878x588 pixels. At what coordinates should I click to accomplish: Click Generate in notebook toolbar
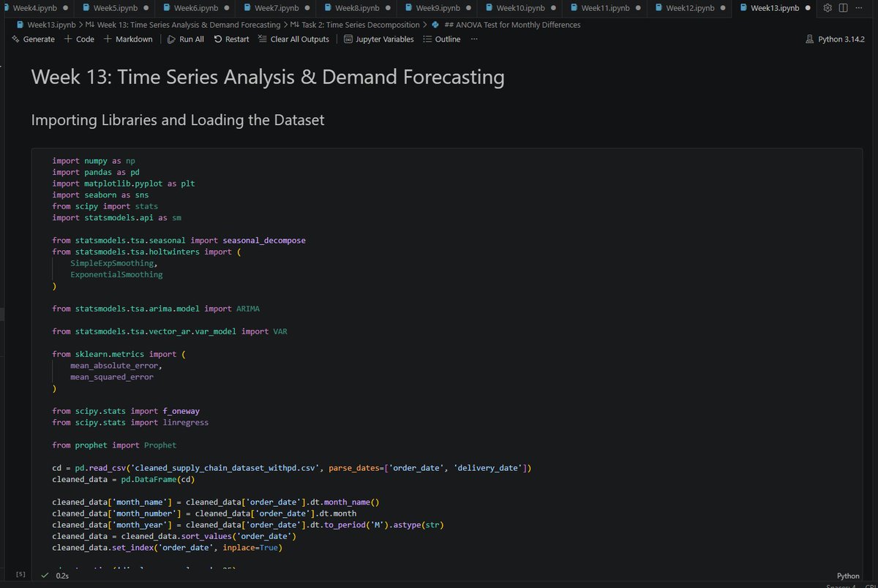[x=34, y=39]
